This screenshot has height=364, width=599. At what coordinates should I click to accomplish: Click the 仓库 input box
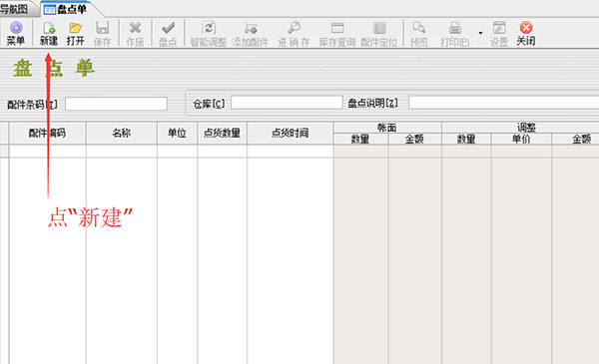pyautogui.click(x=287, y=103)
